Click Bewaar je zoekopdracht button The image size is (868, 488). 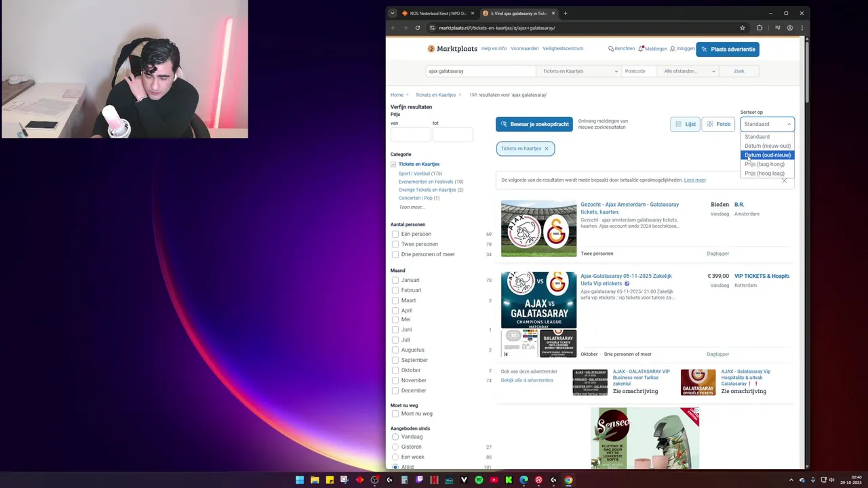(534, 124)
